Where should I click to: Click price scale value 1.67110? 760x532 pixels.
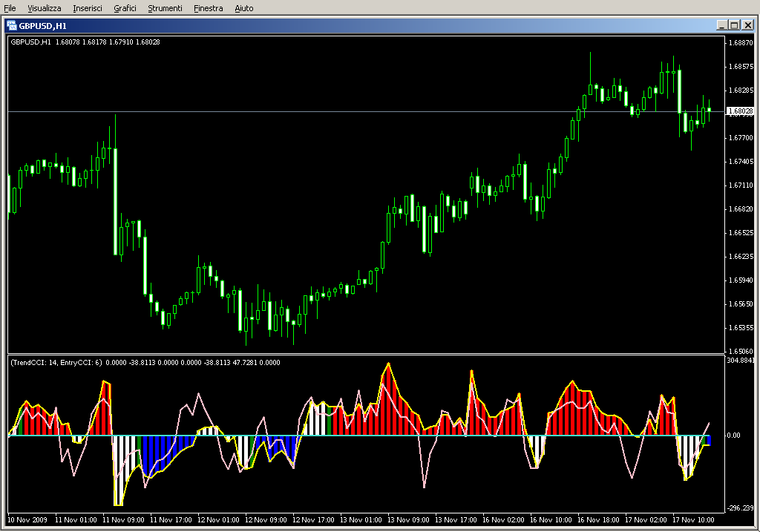(x=741, y=185)
